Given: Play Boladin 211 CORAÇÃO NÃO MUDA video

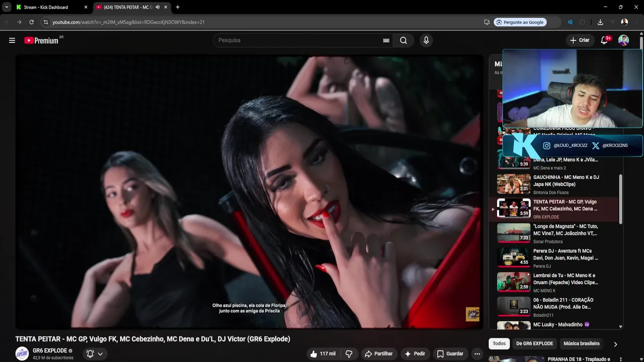Looking at the screenshot, I should coord(555,308).
